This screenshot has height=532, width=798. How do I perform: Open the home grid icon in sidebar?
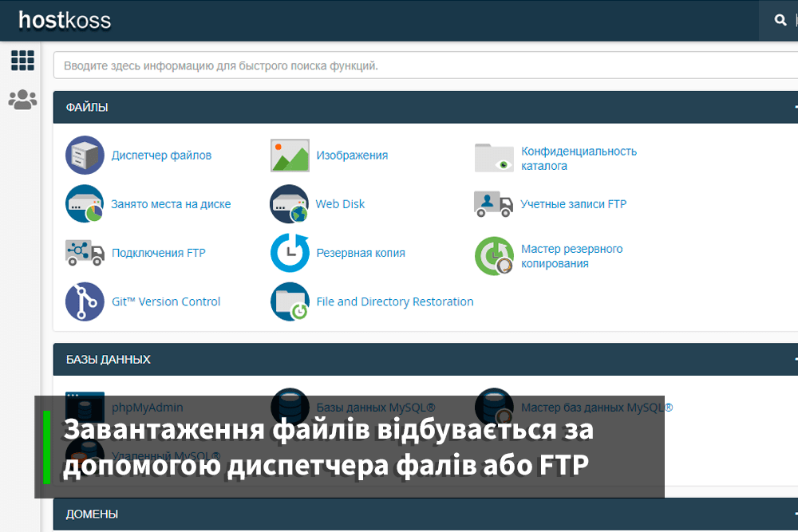[22, 61]
